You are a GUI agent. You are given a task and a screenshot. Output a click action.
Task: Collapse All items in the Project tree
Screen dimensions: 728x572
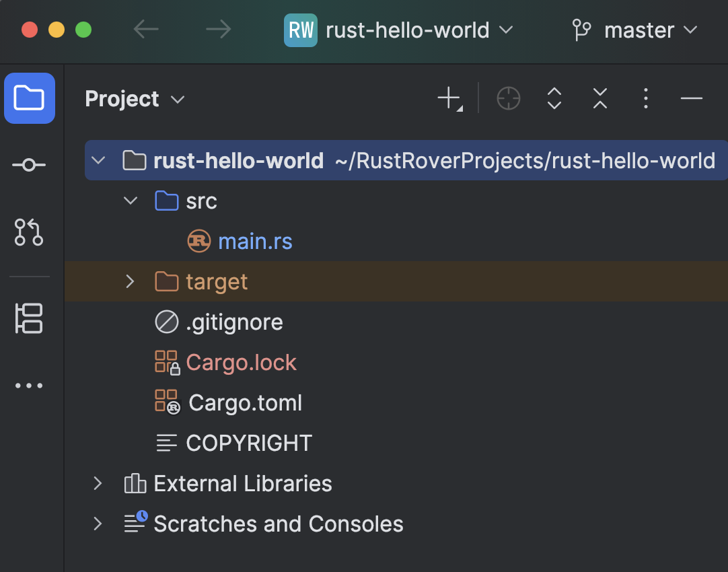(599, 98)
